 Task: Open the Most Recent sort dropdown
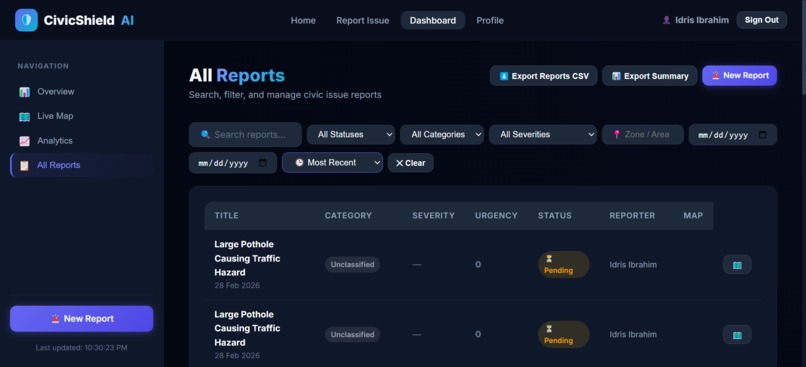click(333, 162)
